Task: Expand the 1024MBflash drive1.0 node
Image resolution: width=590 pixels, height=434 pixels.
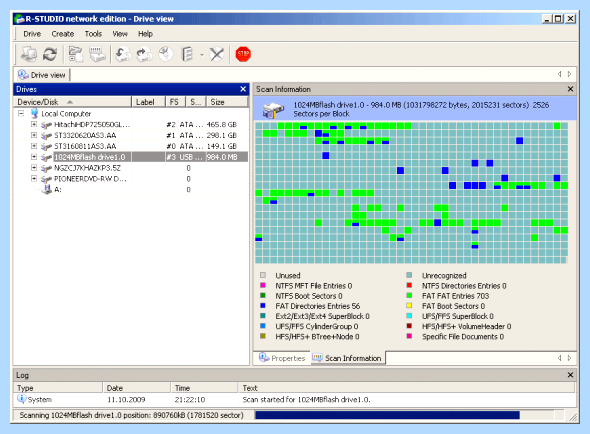Action: coord(34,157)
